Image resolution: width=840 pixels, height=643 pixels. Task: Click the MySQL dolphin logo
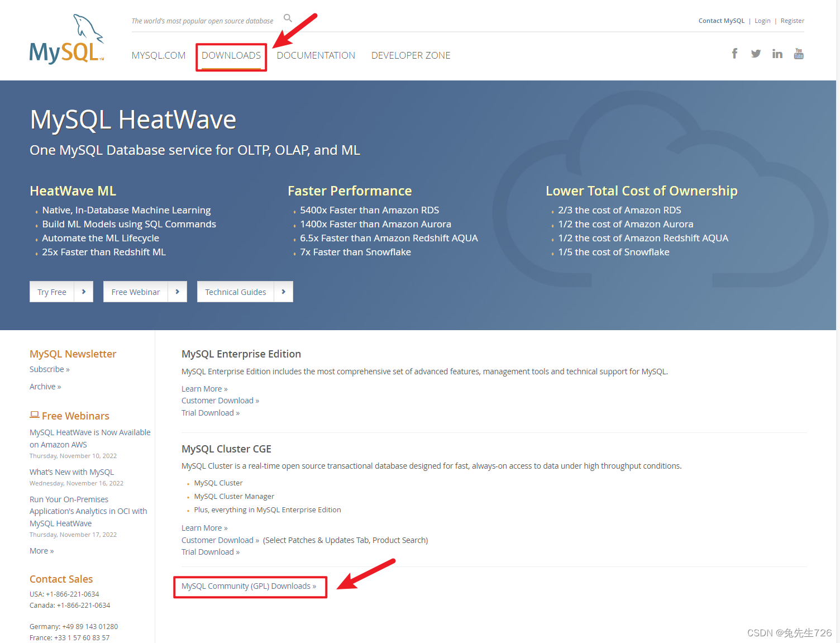pyautogui.click(x=66, y=39)
